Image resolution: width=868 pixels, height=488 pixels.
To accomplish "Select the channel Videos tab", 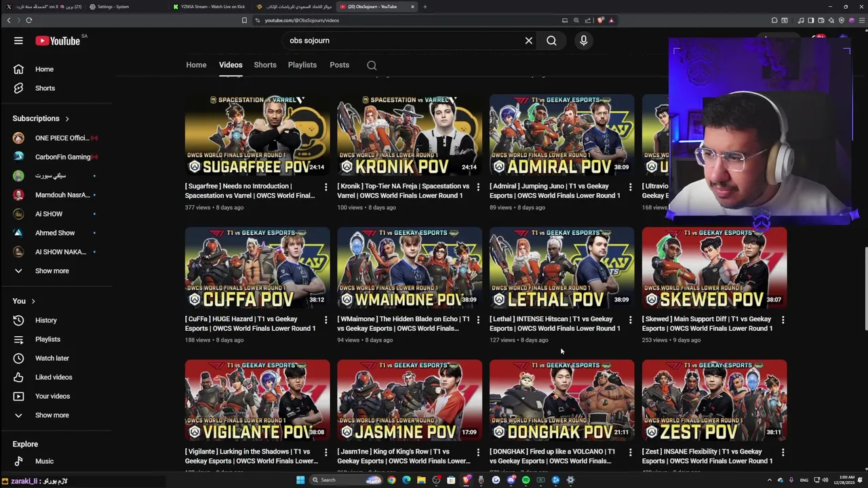I will tap(231, 65).
